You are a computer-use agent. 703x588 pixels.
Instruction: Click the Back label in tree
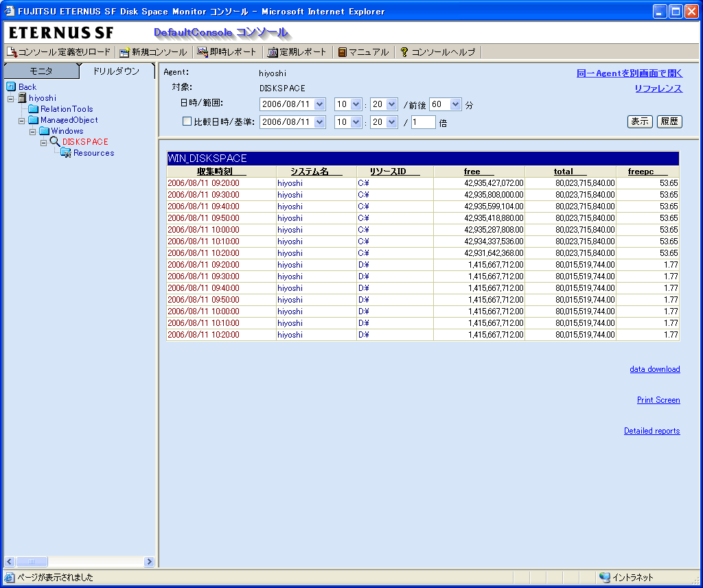(27, 87)
